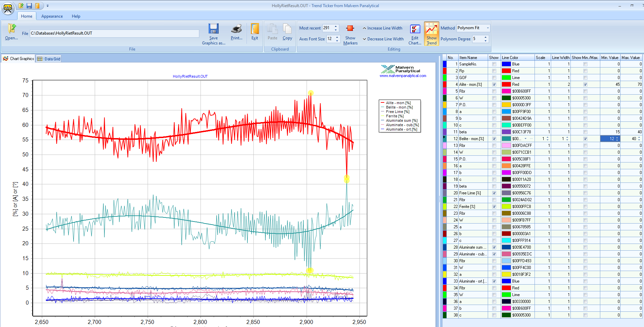
Task: Click the Copy pages icon
Action: click(x=287, y=28)
